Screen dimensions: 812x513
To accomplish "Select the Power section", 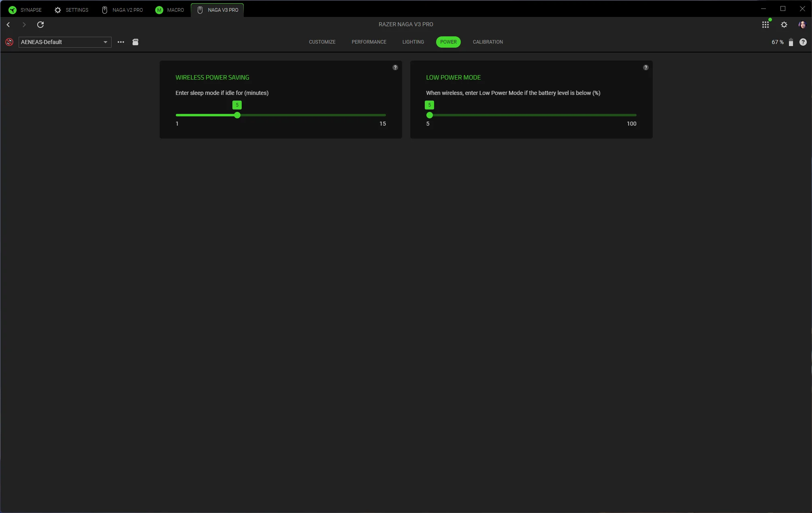I will tap(448, 42).
